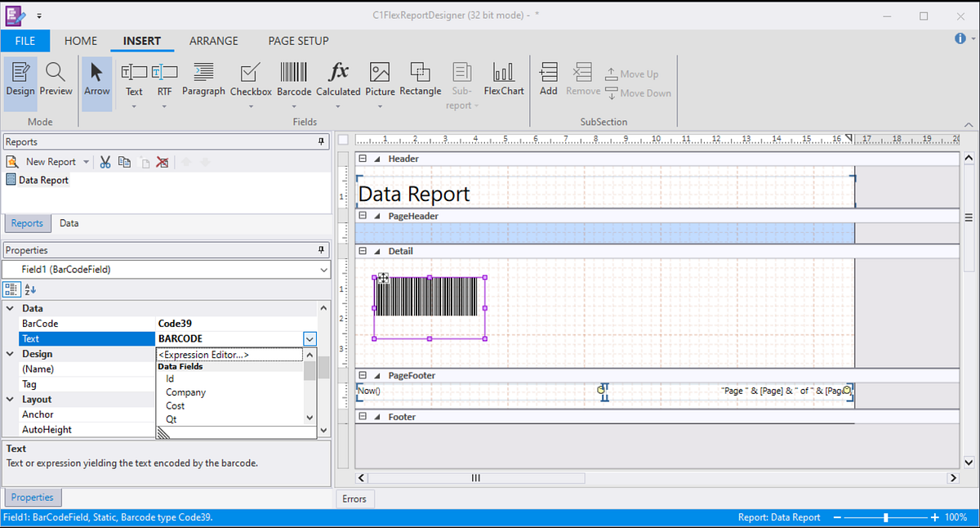
Task: Switch to the Data tab
Action: tap(69, 222)
